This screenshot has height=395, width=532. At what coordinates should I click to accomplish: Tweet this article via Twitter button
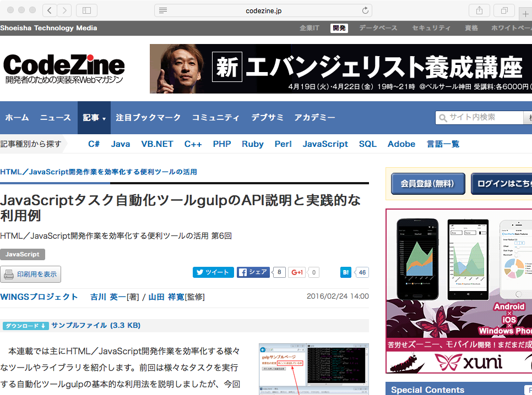click(213, 272)
